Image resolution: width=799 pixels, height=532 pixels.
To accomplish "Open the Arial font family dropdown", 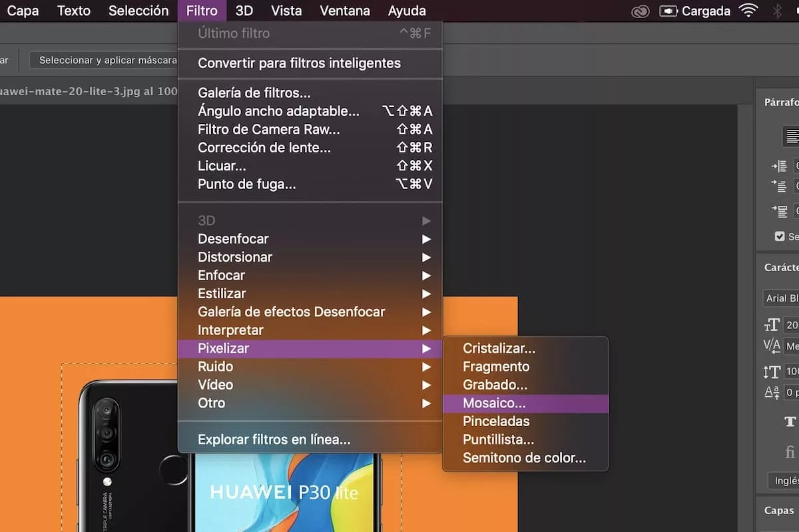I will (x=780, y=298).
